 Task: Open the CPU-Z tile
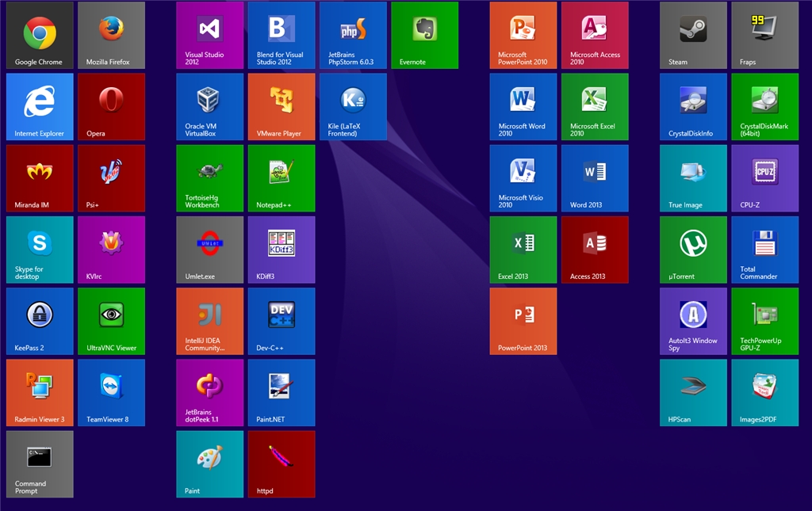coord(764,177)
